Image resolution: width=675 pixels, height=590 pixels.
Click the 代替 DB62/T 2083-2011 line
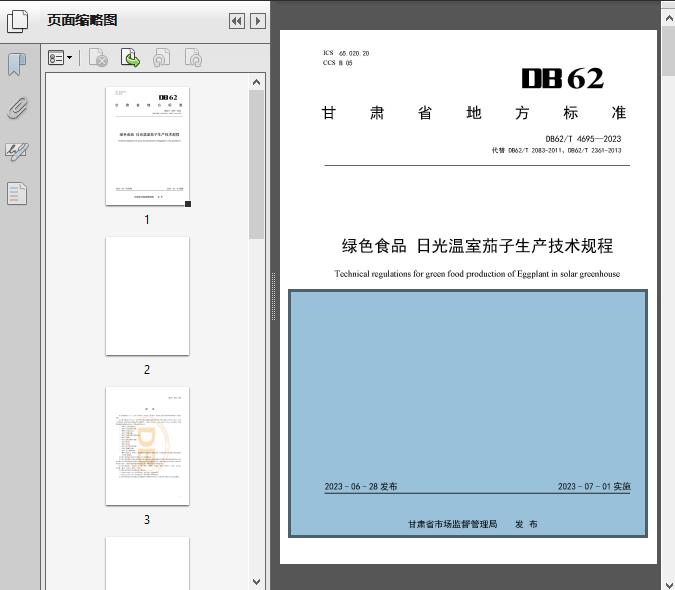click(x=557, y=150)
